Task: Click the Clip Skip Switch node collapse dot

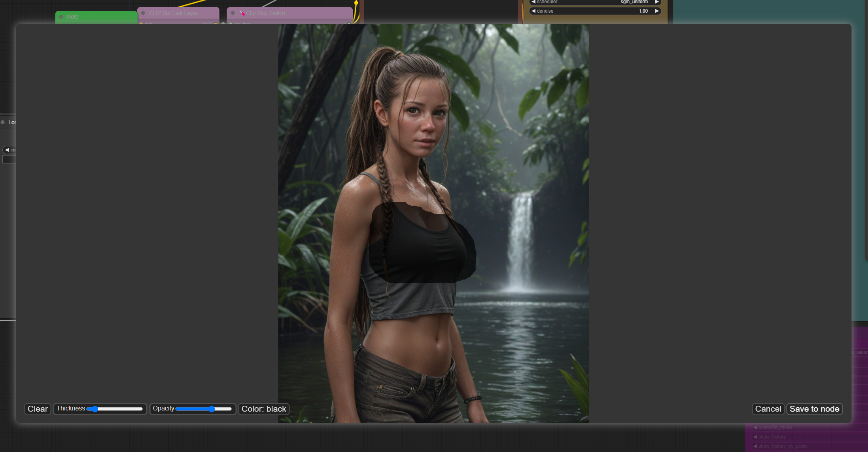Action: click(233, 13)
